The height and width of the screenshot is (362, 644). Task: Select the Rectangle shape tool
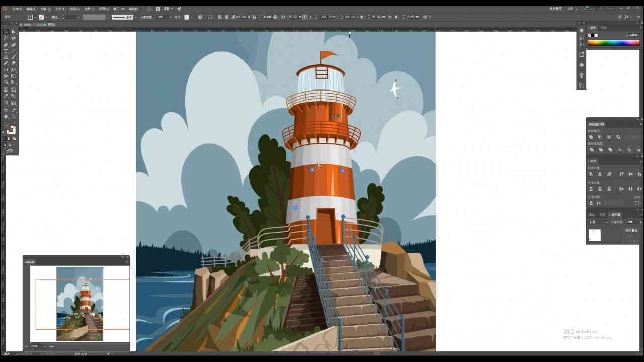(6, 57)
